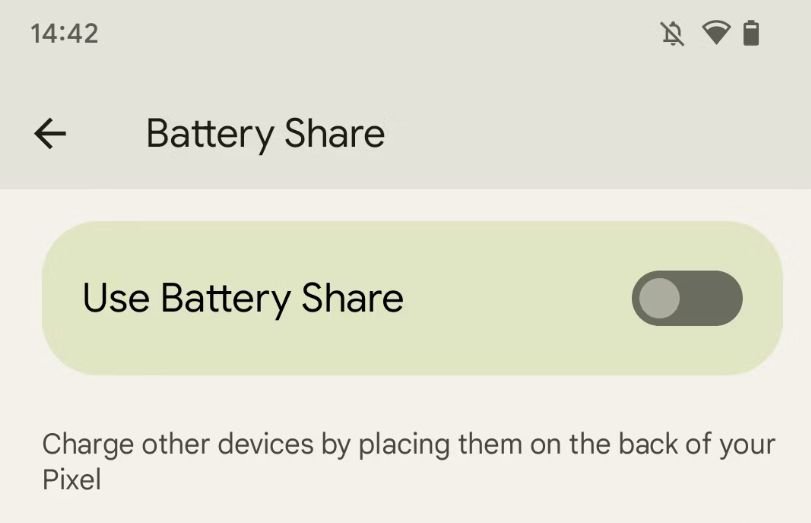Tap the Wi-Fi signal status icon

pyautogui.click(x=716, y=34)
